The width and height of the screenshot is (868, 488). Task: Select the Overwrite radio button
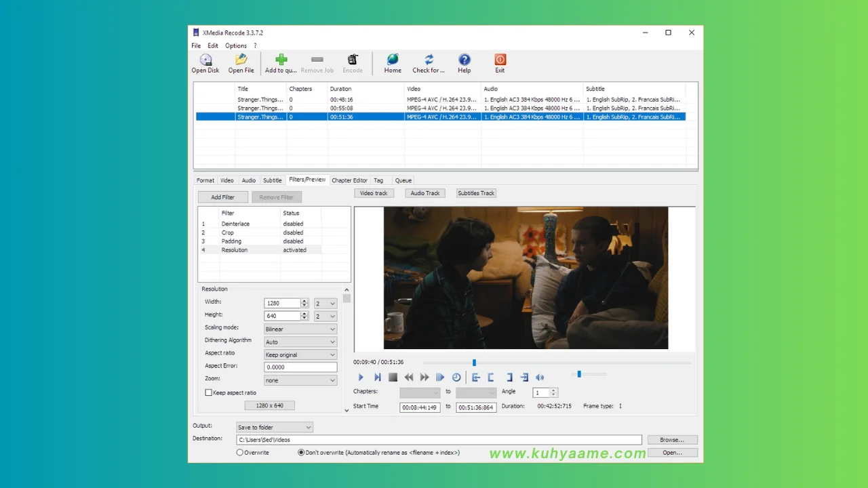(240, 453)
